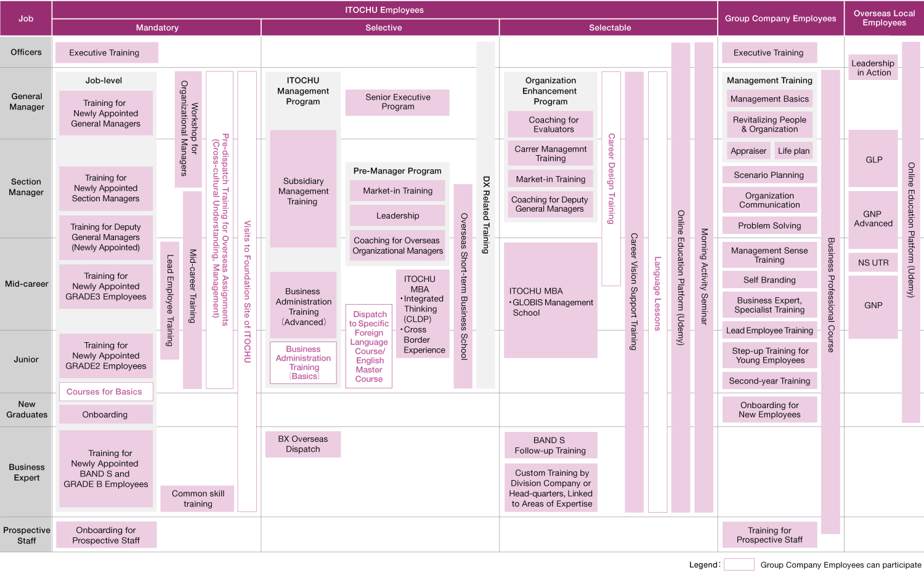This screenshot has width=924, height=573.
Task: Click the Career Design Training vertical box
Action: coord(611,178)
